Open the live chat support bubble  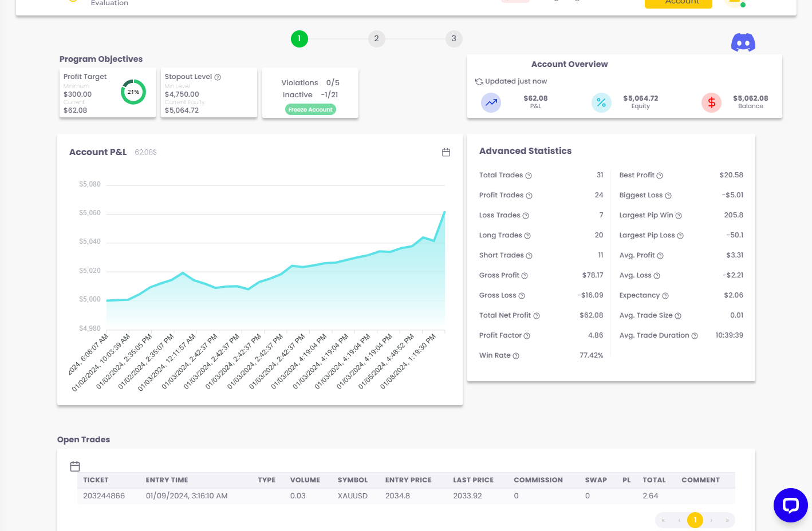(790, 505)
